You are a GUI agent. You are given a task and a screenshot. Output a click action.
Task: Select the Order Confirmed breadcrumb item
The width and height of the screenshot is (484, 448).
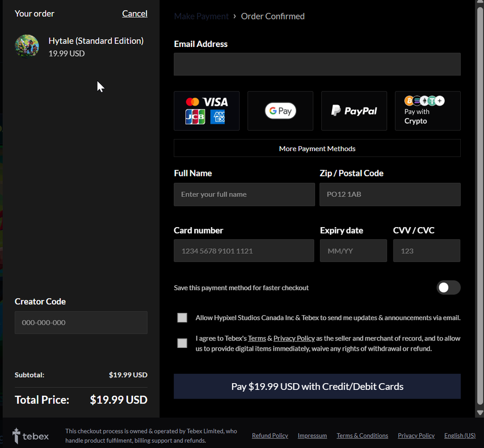tap(272, 16)
